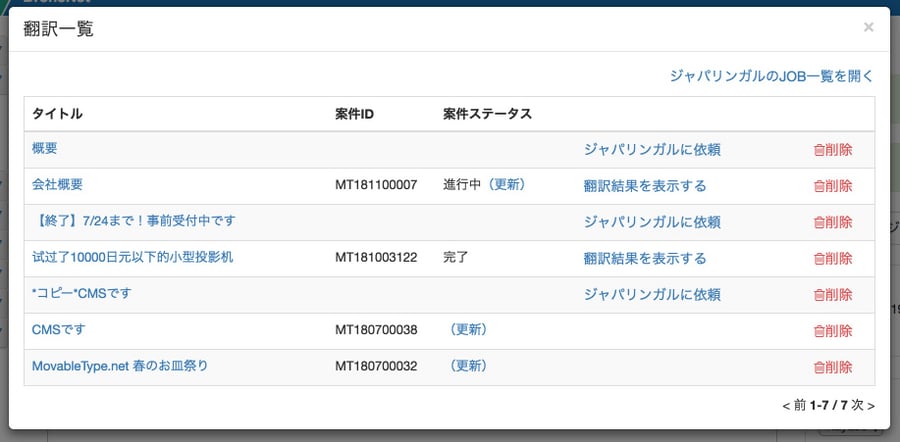Open ジャパリンガルのJOB一覧を開く link
The width and height of the screenshot is (900, 442).
771,76
